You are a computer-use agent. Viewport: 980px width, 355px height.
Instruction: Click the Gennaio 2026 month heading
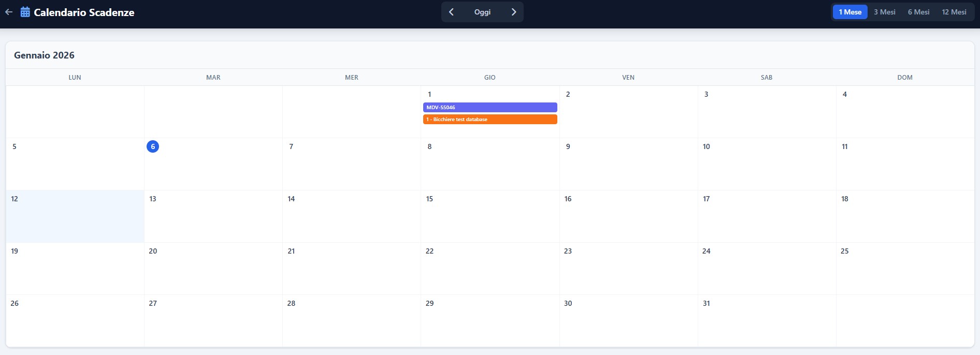(44, 55)
